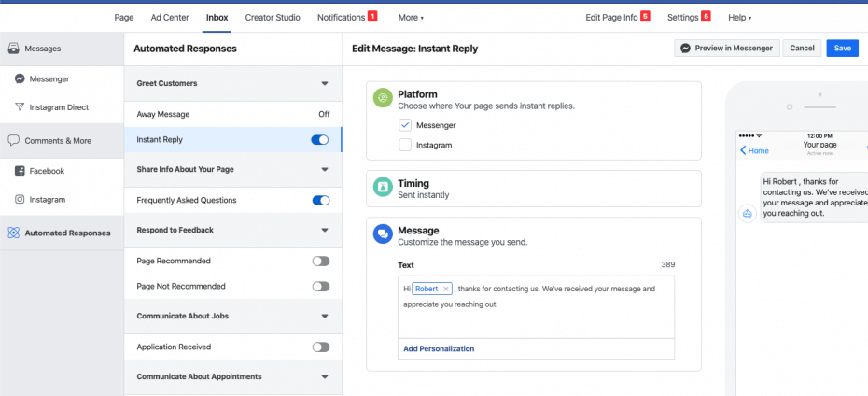The height and width of the screenshot is (396, 868).
Task: Open the Creator Studio tab
Action: (x=273, y=17)
